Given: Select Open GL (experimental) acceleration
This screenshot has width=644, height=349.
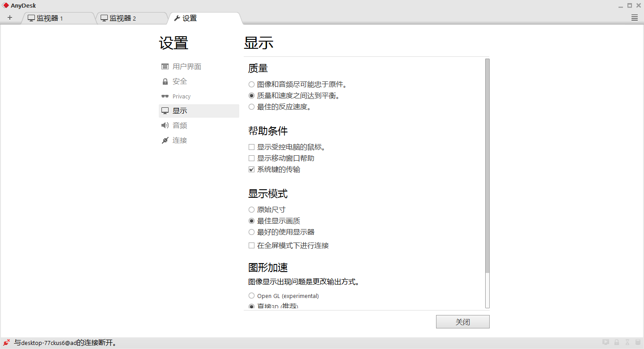Looking at the screenshot, I should click(251, 295).
